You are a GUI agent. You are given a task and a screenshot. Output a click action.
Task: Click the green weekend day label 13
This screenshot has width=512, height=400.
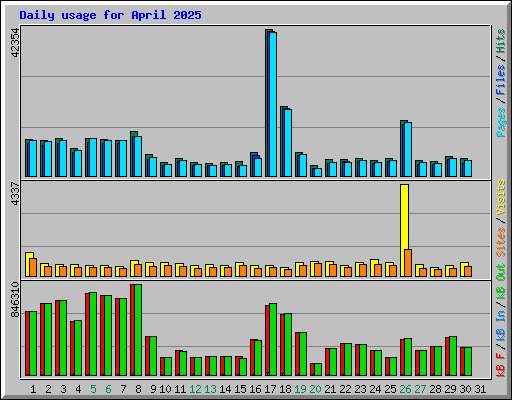pos(210,389)
